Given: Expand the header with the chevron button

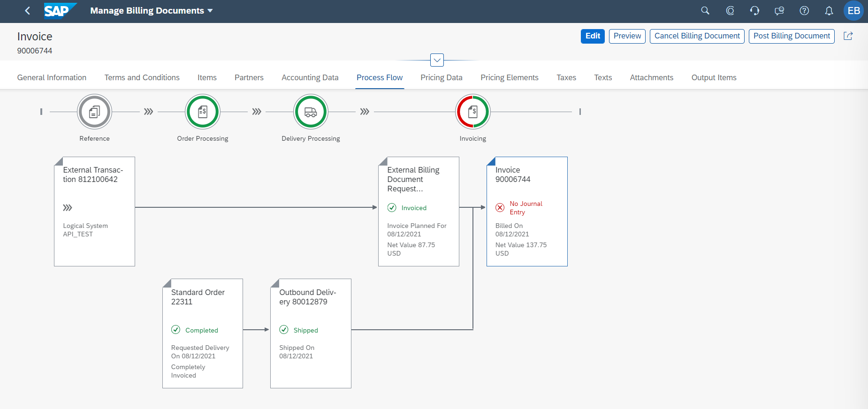Looking at the screenshot, I should coord(437,60).
